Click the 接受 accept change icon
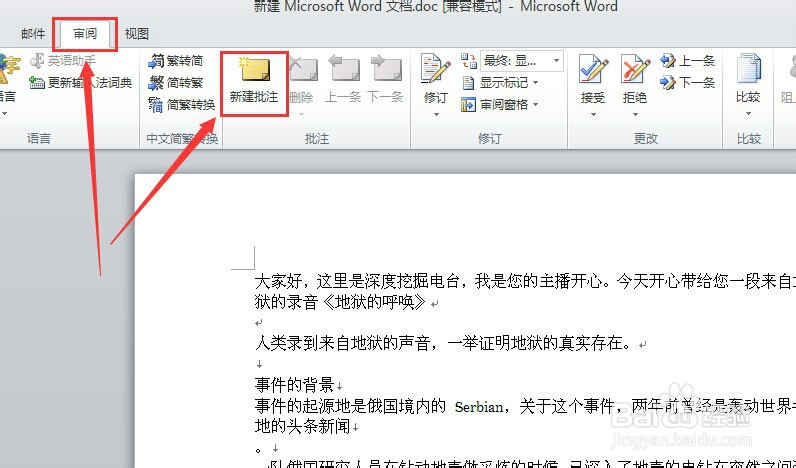Viewport: 796px width, 468px height. (x=593, y=70)
